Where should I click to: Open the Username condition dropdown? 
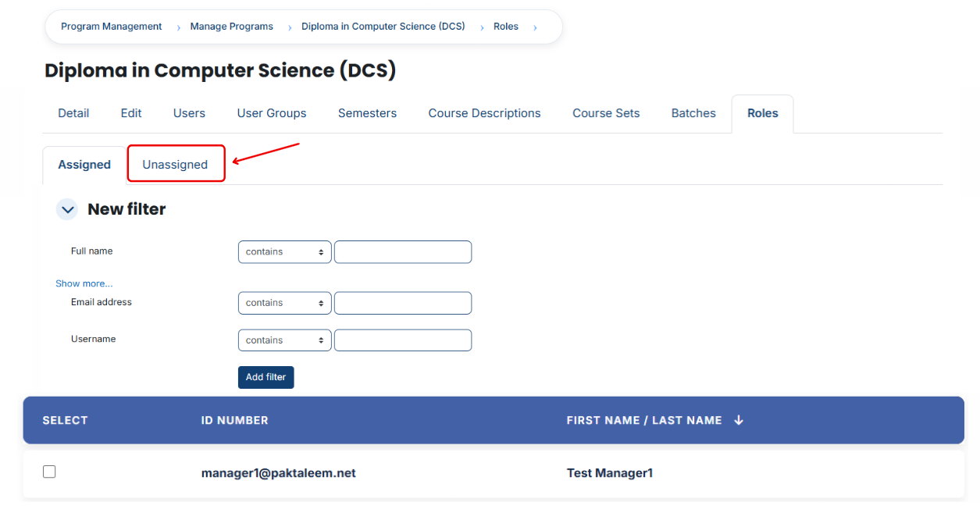click(x=284, y=340)
